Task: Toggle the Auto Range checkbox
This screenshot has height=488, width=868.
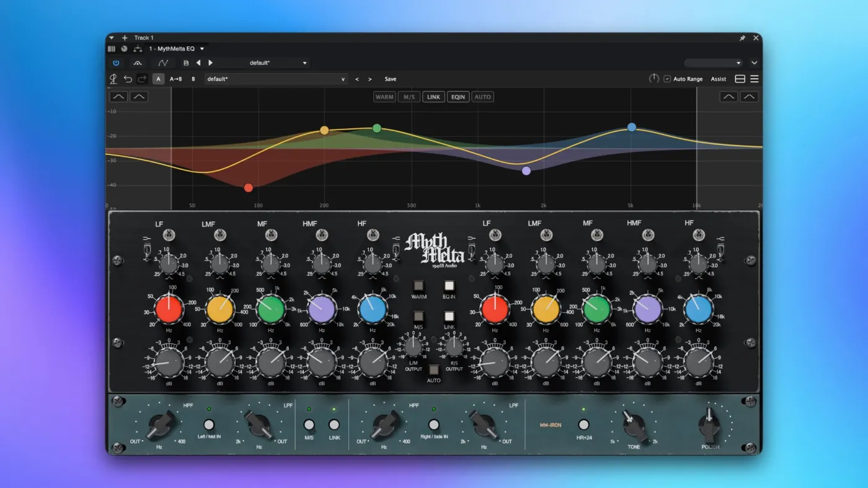Action: click(x=667, y=79)
